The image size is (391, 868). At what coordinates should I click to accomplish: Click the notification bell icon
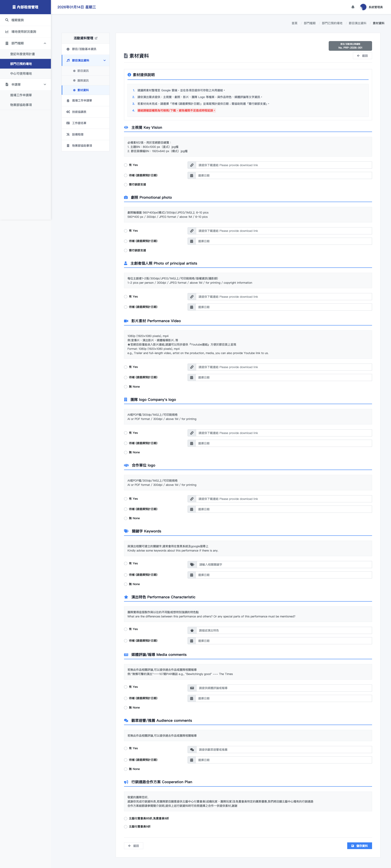click(x=353, y=7)
